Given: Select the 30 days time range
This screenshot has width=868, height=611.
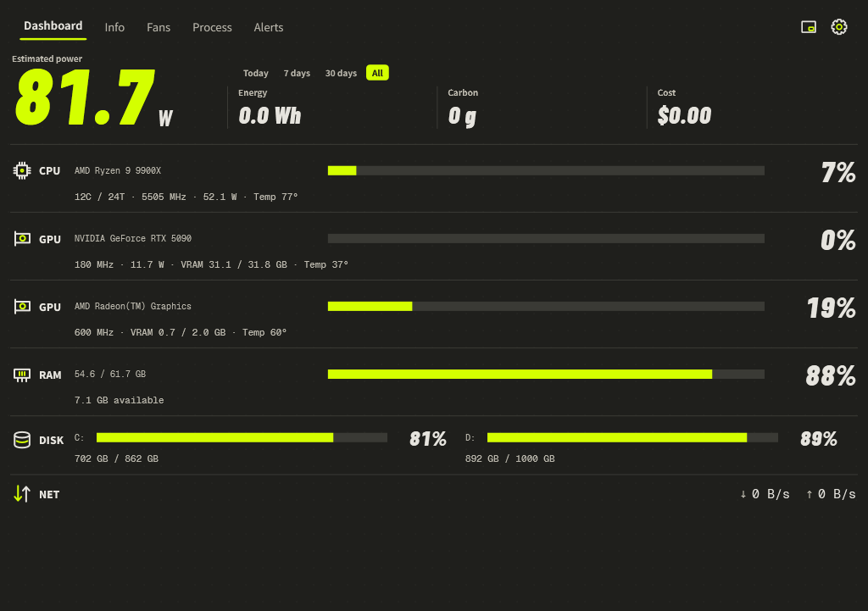Looking at the screenshot, I should (341, 73).
